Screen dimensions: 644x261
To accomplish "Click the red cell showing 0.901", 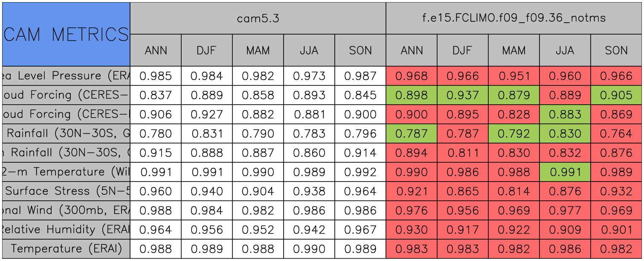I will (x=616, y=230).
